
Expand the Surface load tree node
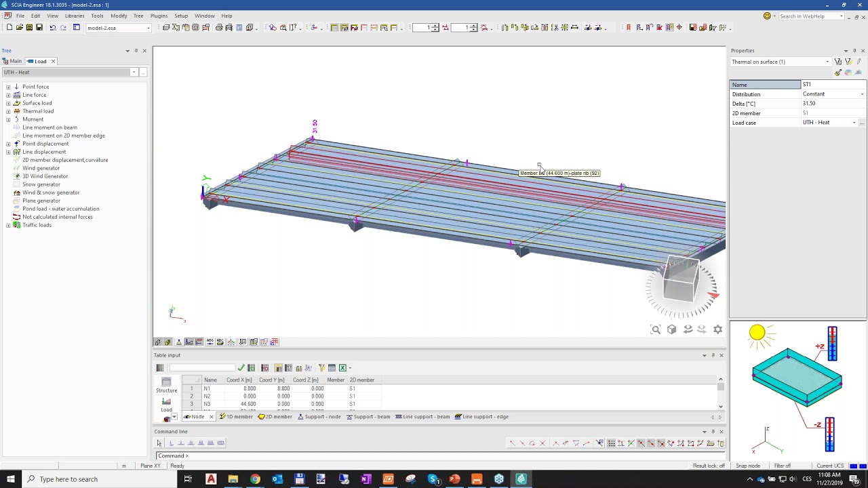(x=8, y=103)
